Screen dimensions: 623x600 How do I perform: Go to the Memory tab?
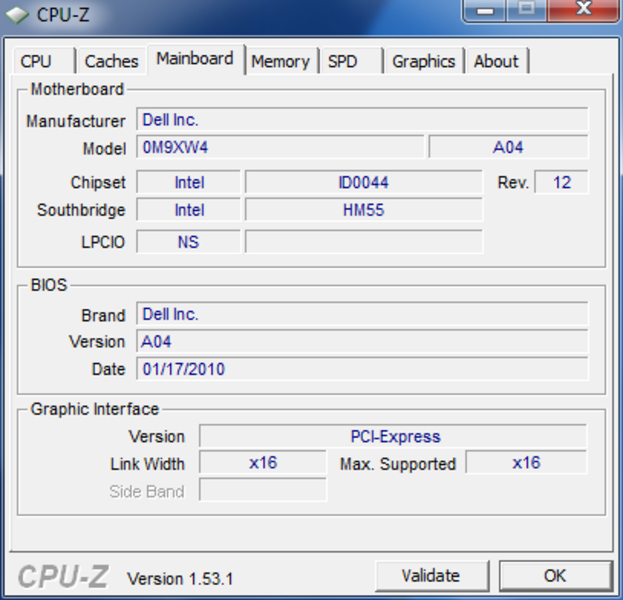(281, 61)
